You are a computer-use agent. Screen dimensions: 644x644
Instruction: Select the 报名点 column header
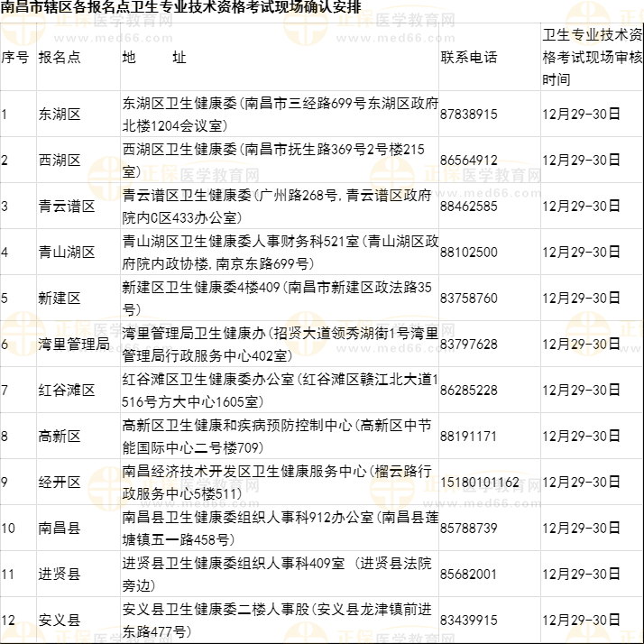tap(60, 57)
